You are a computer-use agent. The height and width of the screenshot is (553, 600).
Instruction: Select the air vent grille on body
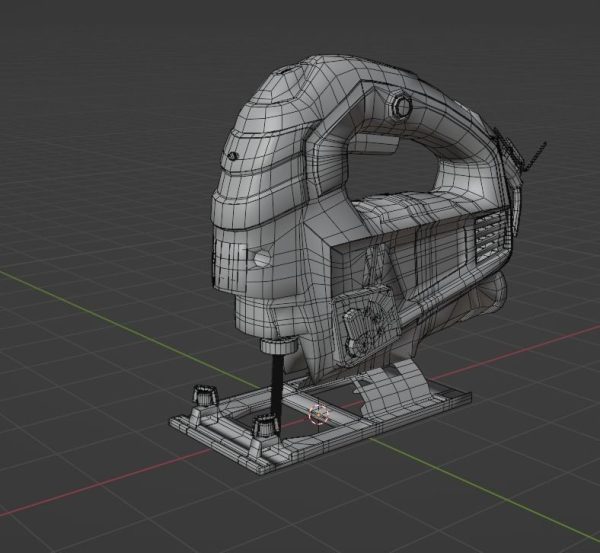click(492, 238)
